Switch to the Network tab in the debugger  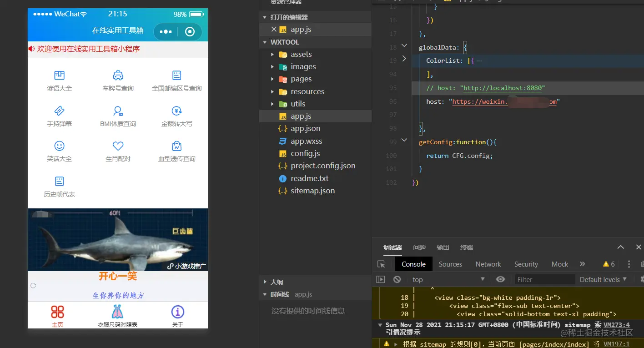488,264
